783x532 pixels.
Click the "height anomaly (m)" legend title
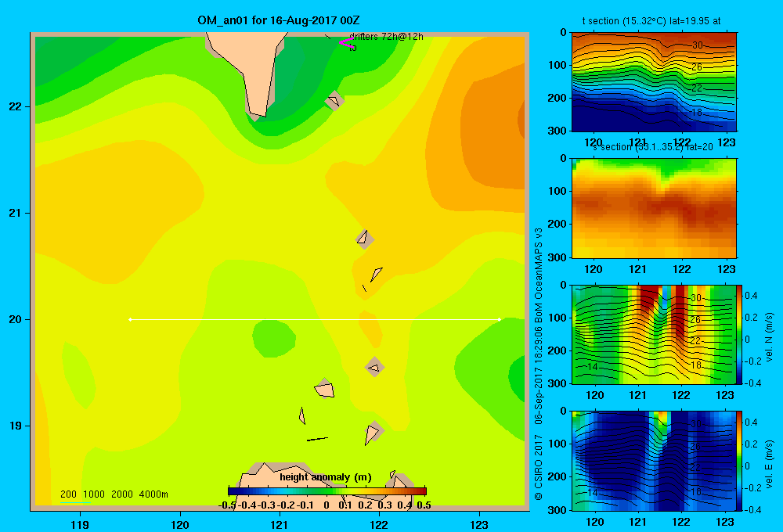[x=326, y=477]
